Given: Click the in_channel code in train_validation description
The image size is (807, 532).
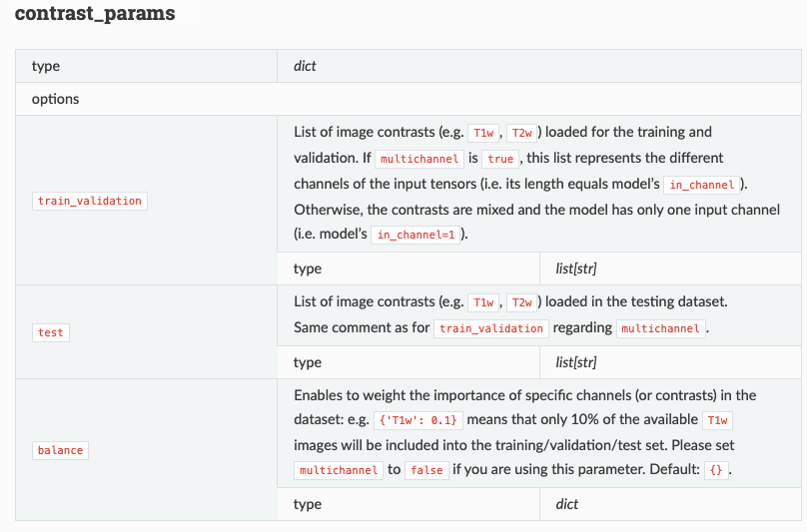Looking at the screenshot, I should click(702, 185).
